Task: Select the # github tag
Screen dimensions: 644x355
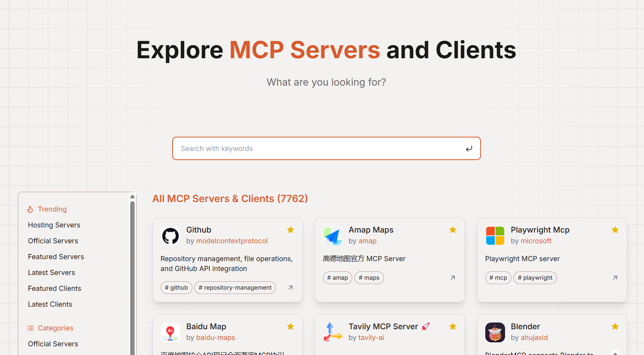Action: [177, 288]
